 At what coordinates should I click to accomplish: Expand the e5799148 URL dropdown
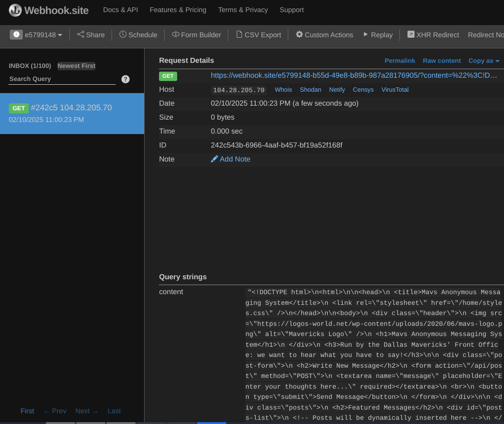[36, 35]
